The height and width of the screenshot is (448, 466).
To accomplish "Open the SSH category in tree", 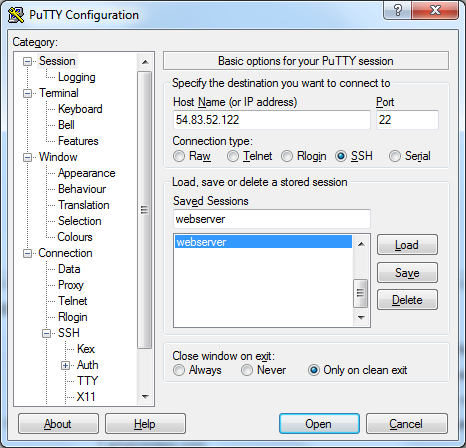I will click(69, 333).
